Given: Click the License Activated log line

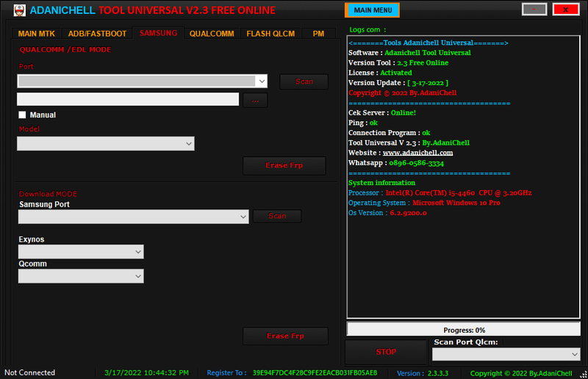Looking at the screenshot, I should point(380,73).
